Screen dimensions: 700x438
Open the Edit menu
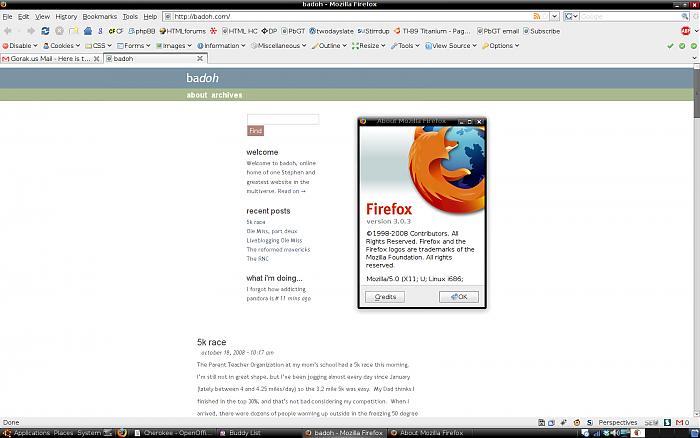point(23,17)
